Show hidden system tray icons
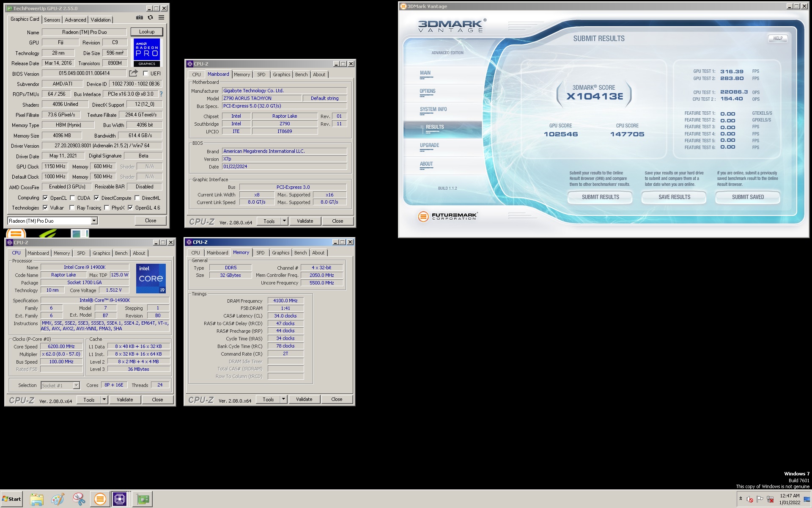812x508 pixels. pyautogui.click(x=741, y=499)
